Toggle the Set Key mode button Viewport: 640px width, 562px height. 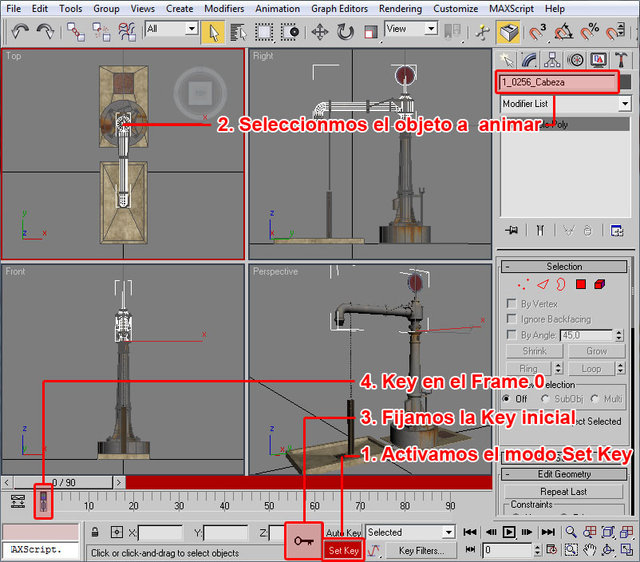pos(343,551)
